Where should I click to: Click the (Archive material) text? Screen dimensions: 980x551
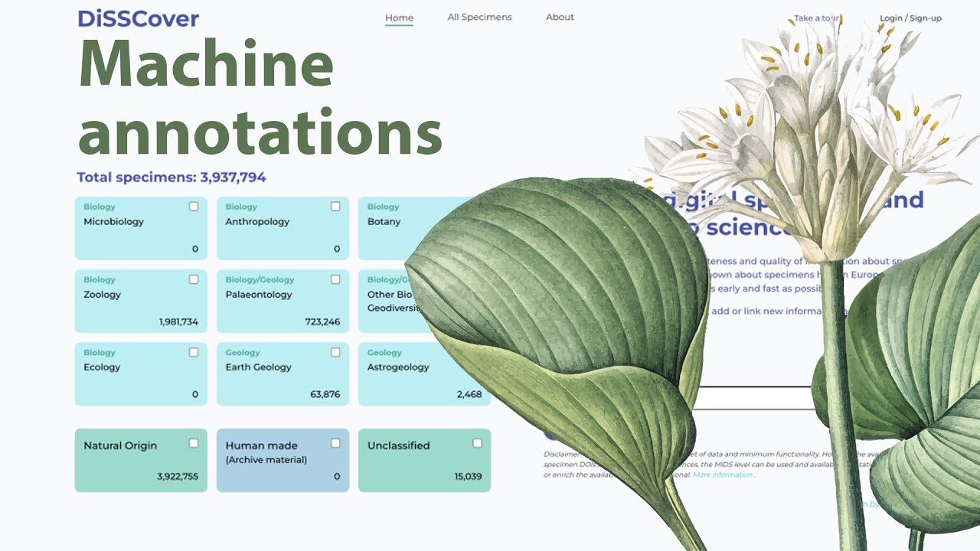pos(266,460)
